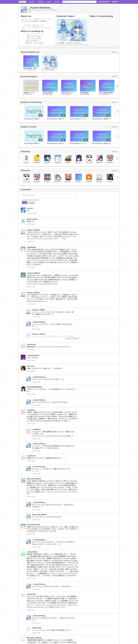
Task: Click the _PASURARU_ username on its comment
Action: click(x=32, y=247)
